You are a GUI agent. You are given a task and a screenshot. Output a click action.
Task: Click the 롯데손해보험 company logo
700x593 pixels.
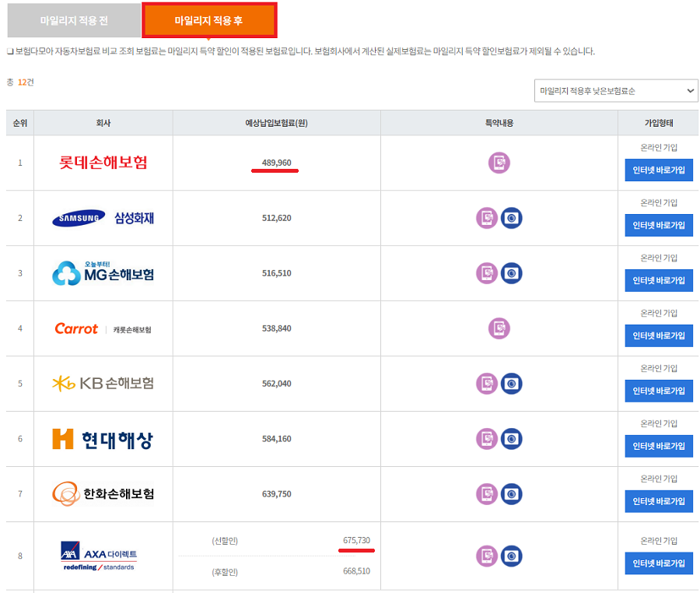tap(103, 163)
